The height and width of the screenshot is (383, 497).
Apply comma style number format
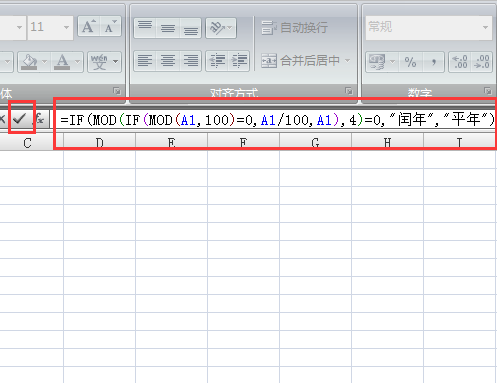pos(433,62)
